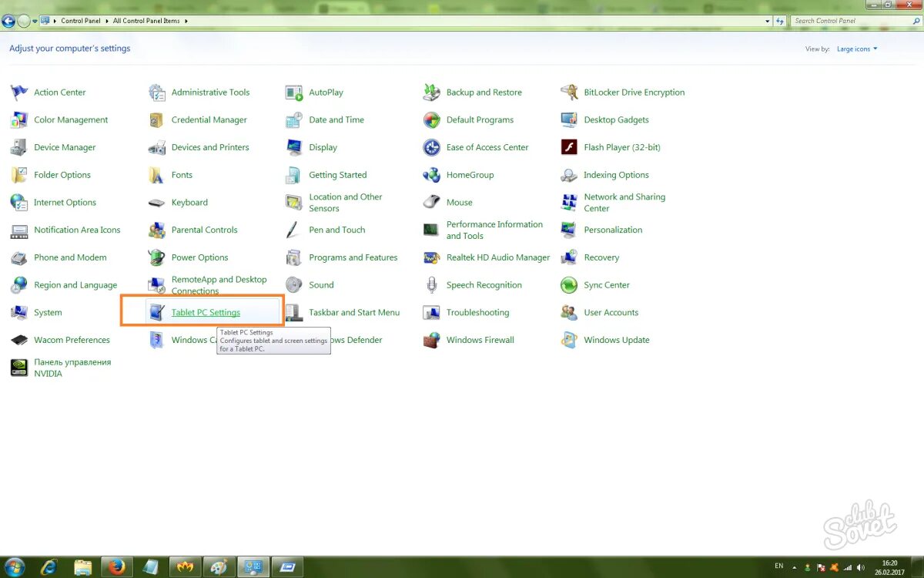The image size is (924, 578).
Task: Click the Date and Time icon
Action: point(294,120)
